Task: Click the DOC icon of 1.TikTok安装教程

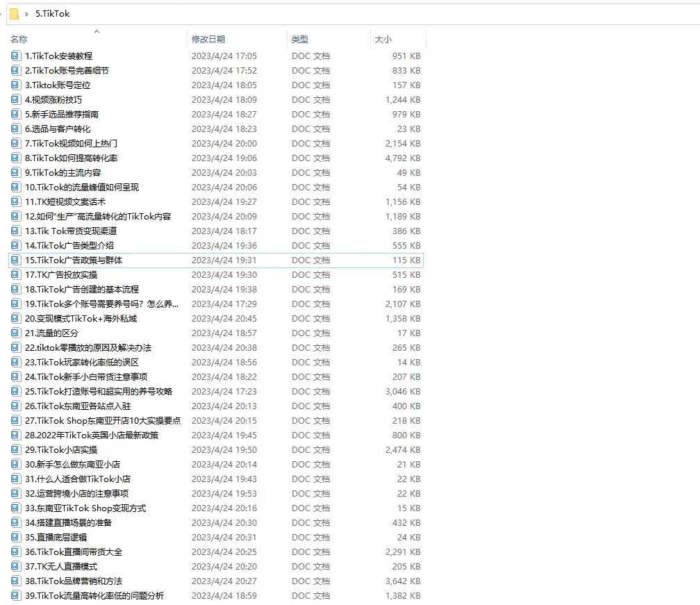Action: point(15,56)
